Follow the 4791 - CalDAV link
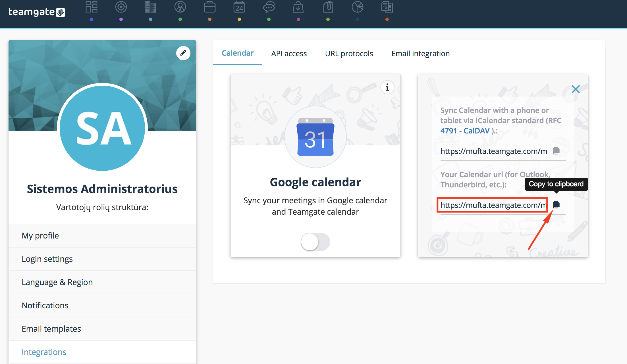Viewport: 627px width, 364px height. [465, 131]
